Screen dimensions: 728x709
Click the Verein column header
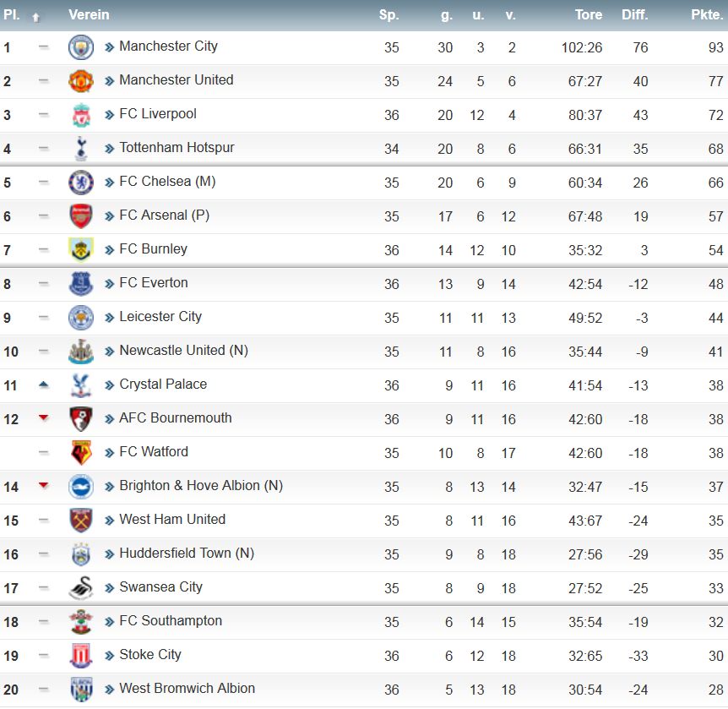pyautogui.click(x=89, y=15)
